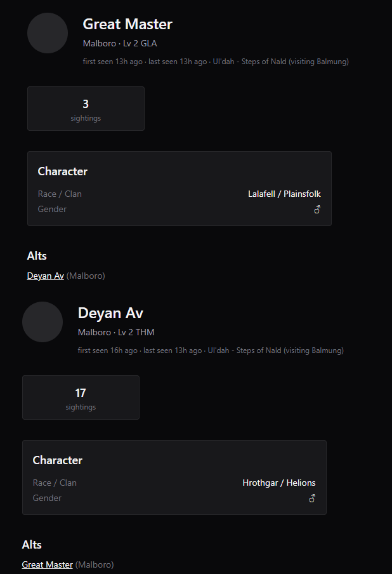Click the male gender symbol in Hrothgar character card
The image size is (392, 574).
(312, 498)
